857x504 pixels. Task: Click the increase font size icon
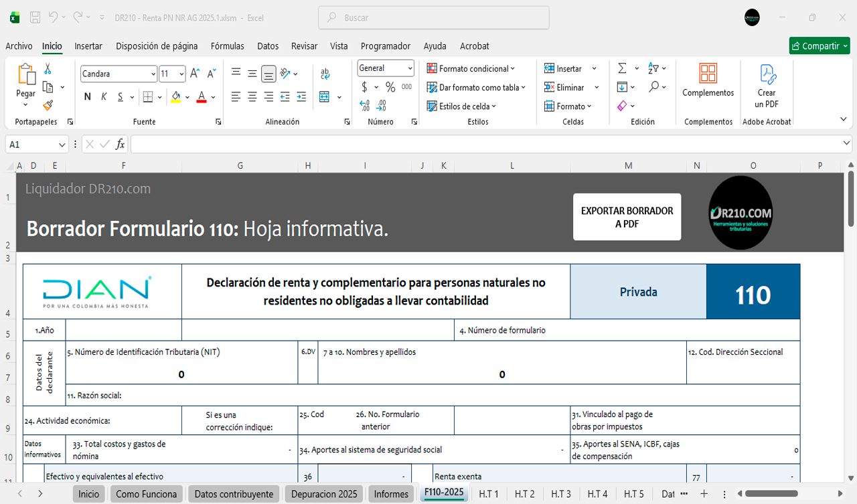(195, 74)
